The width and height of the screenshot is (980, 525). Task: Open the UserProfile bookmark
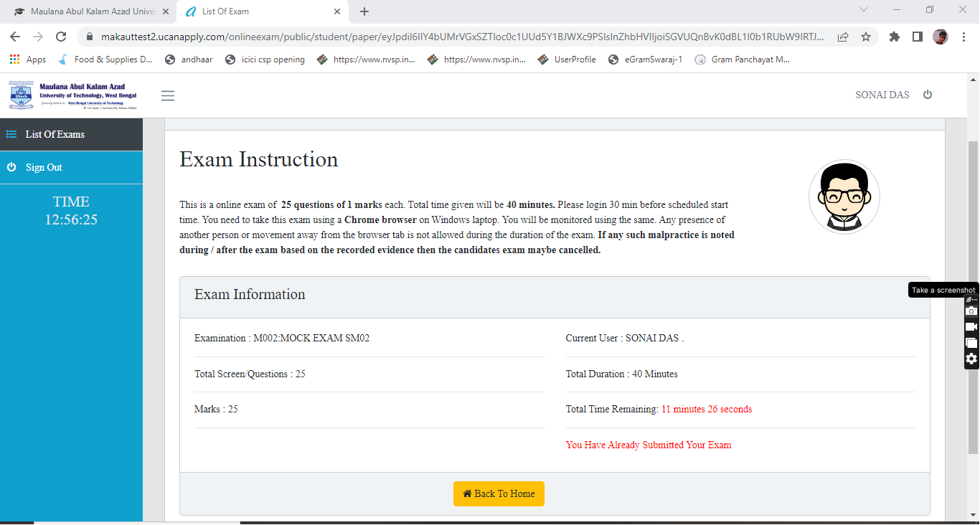tap(567, 60)
